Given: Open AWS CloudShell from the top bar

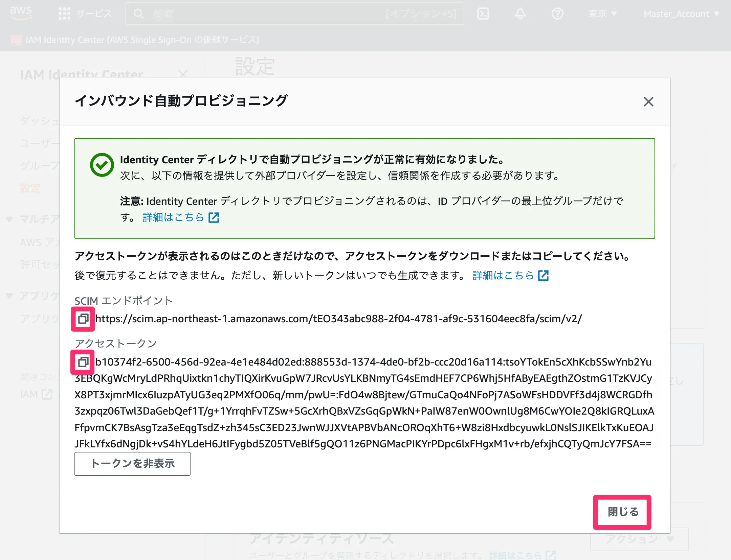Looking at the screenshot, I should tap(483, 14).
